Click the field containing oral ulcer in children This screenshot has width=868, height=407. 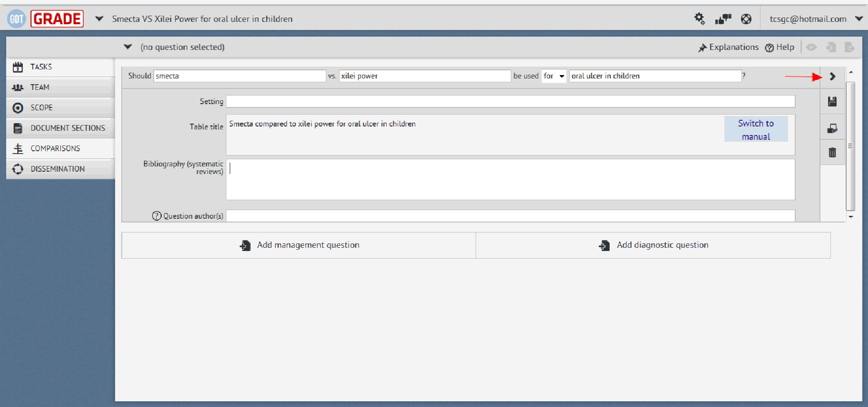tap(655, 76)
